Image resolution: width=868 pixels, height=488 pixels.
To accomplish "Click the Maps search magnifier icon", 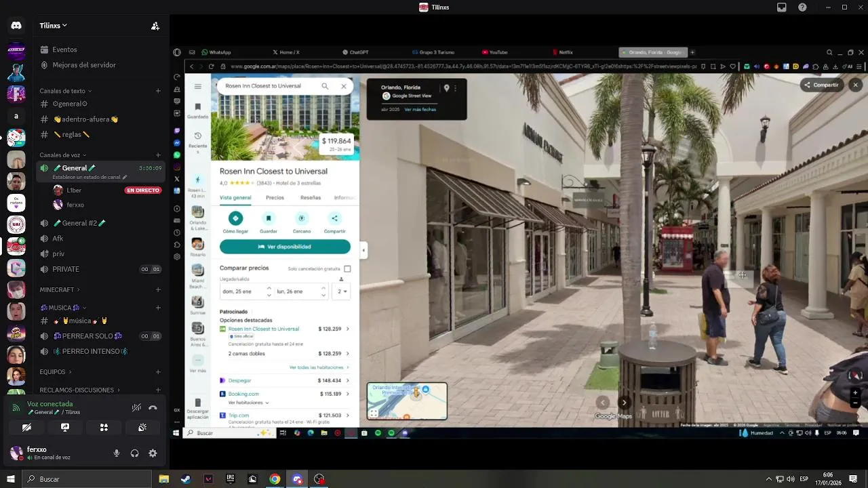I will pos(325,86).
